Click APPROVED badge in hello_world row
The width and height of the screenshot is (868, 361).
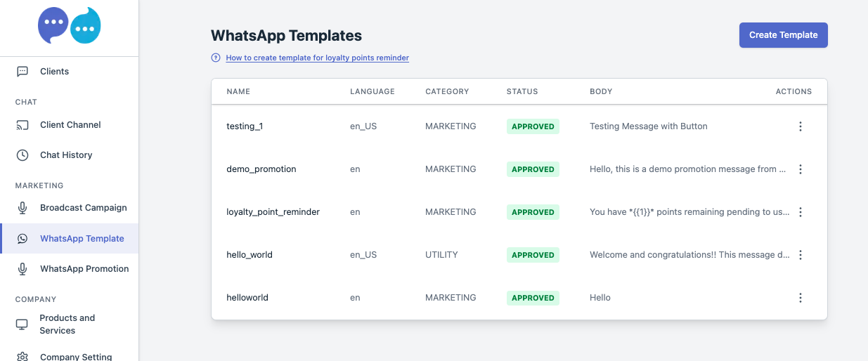point(533,255)
